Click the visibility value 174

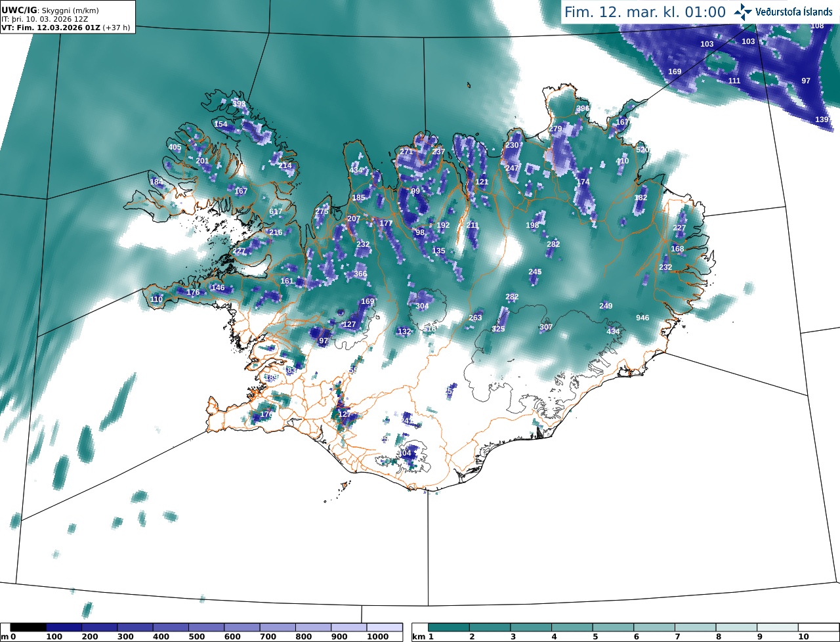pyautogui.click(x=583, y=182)
